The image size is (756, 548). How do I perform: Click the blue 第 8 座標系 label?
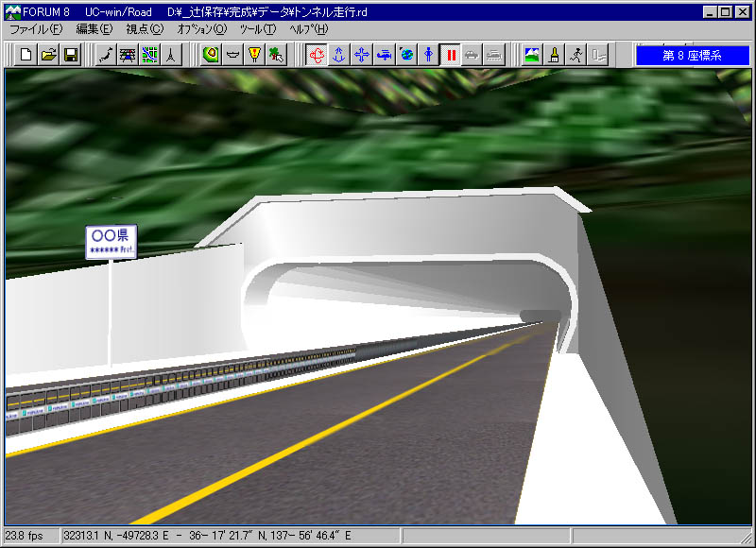tap(692, 56)
